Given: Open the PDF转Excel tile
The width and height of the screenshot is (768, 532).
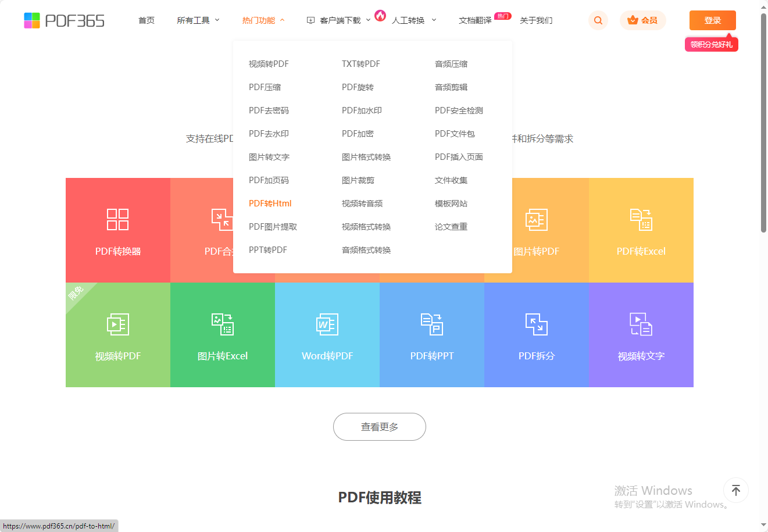Looking at the screenshot, I should coord(641,230).
